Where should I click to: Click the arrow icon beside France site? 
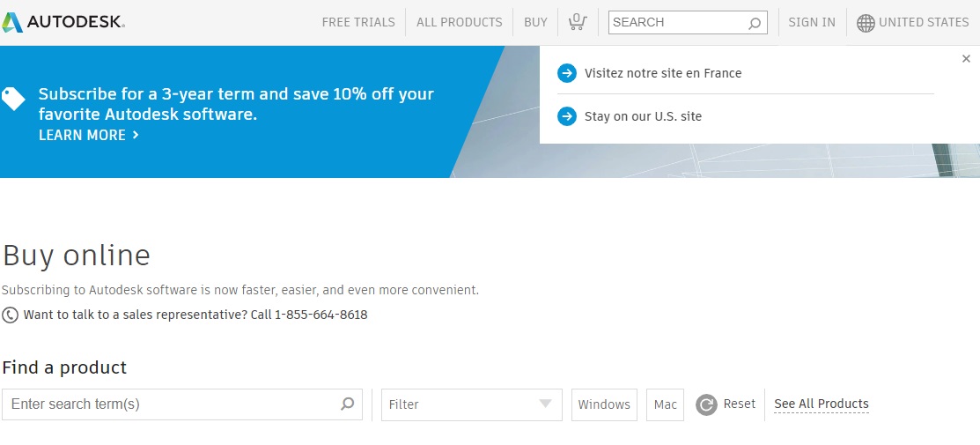coord(567,73)
